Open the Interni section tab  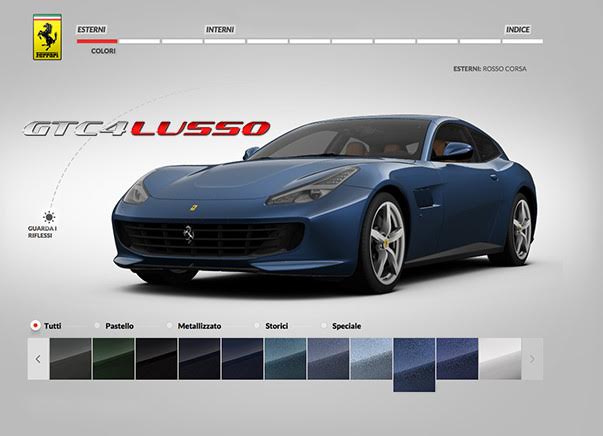220,31
